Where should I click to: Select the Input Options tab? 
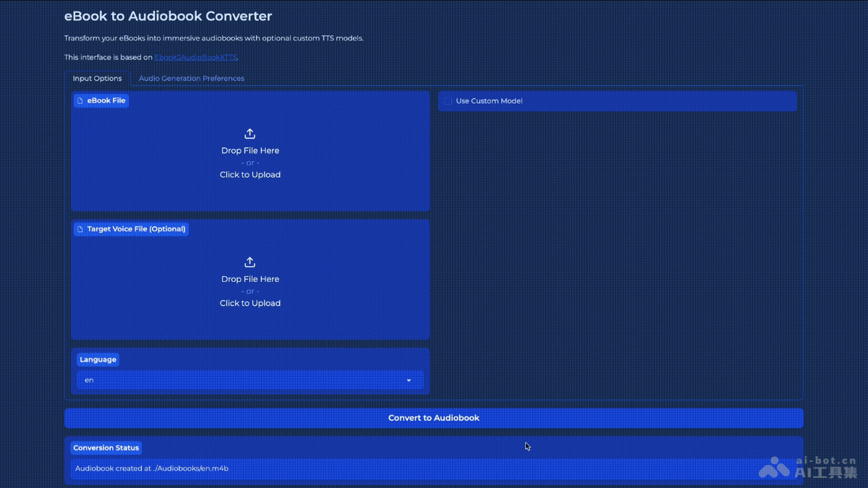pyautogui.click(x=97, y=78)
